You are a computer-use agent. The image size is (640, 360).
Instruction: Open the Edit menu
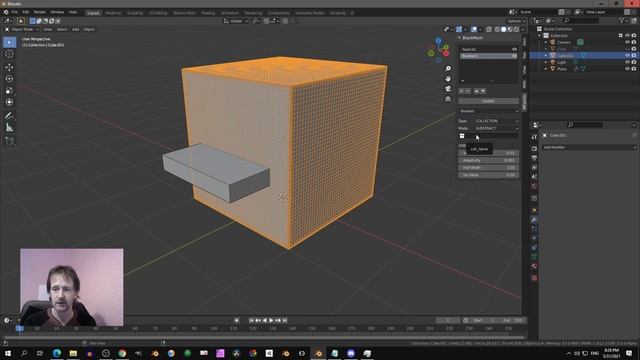point(26,12)
